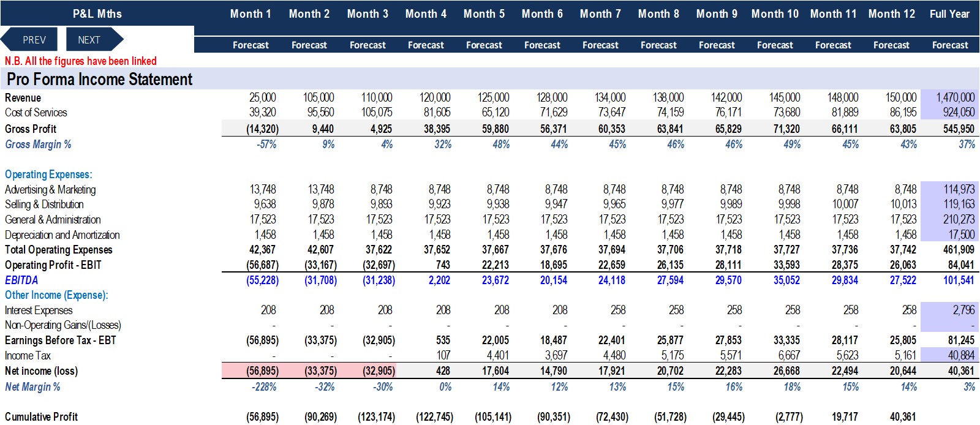Click the Month 1 column header
This screenshot has width=980, height=425.
pyautogui.click(x=251, y=13)
